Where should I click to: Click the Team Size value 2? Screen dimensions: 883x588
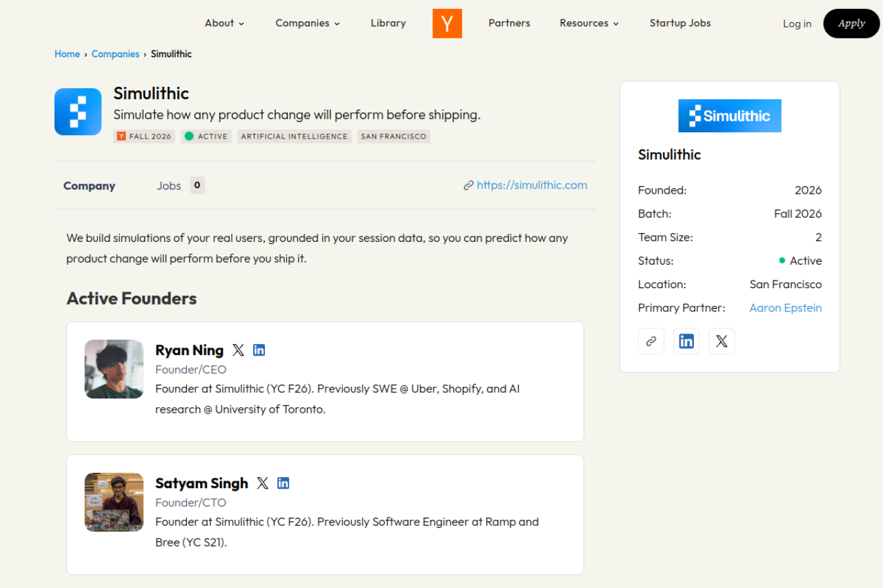coord(819,237)
